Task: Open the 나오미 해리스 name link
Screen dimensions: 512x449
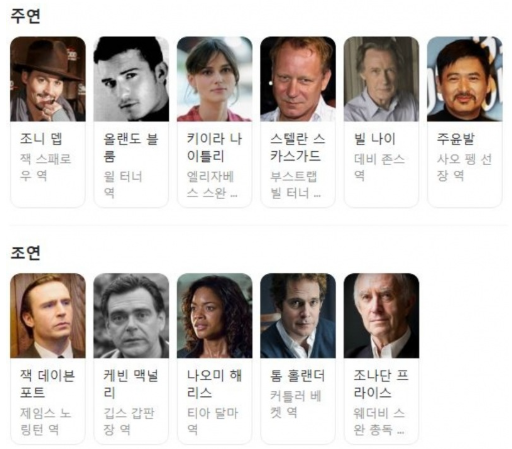Action: point(214,384)
